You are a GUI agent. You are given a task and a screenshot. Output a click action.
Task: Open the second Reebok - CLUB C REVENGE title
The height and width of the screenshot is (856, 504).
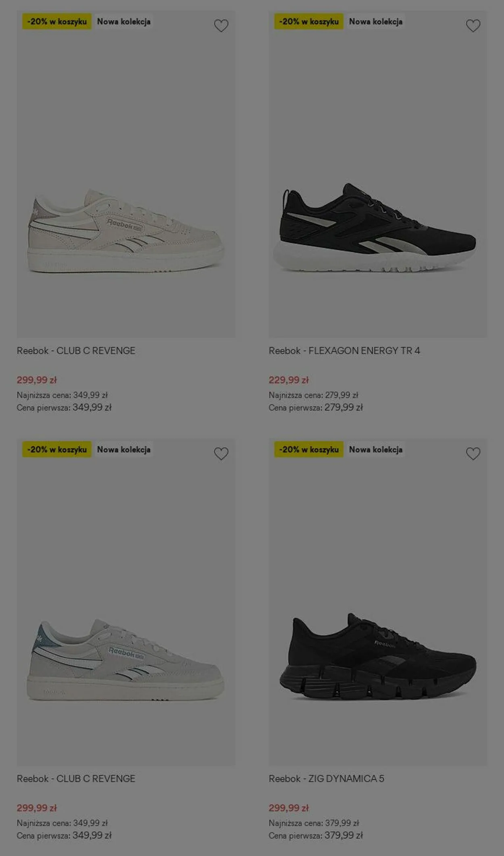(76, 779)
